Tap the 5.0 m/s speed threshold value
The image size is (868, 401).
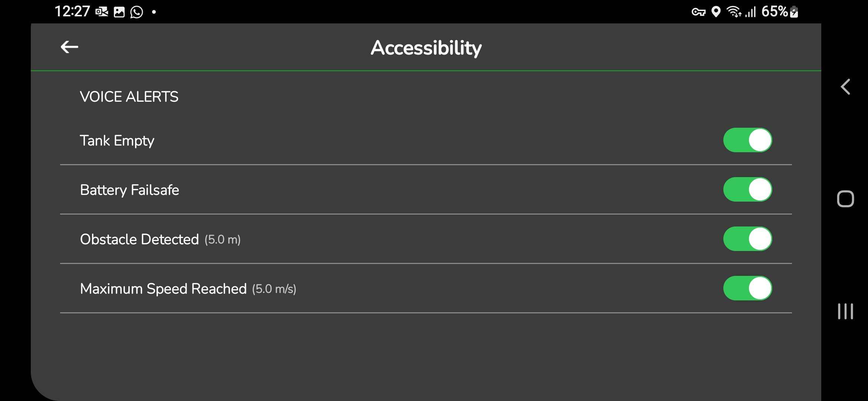click(274, 289)
